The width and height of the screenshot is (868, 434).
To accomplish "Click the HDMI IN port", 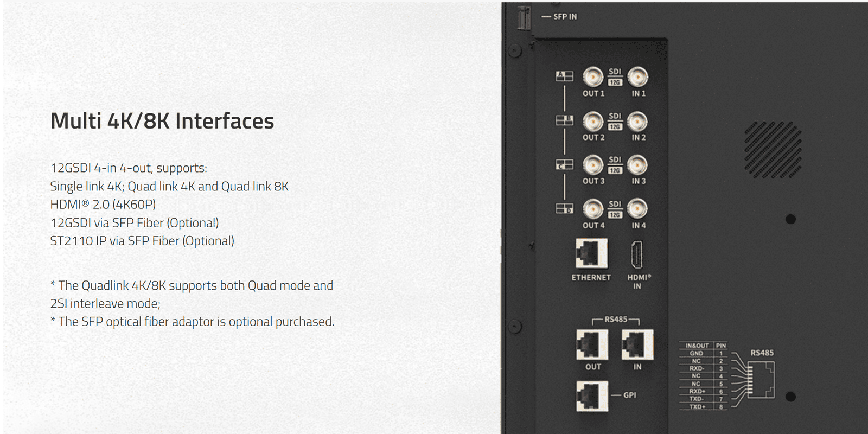I will click(637, 254).
